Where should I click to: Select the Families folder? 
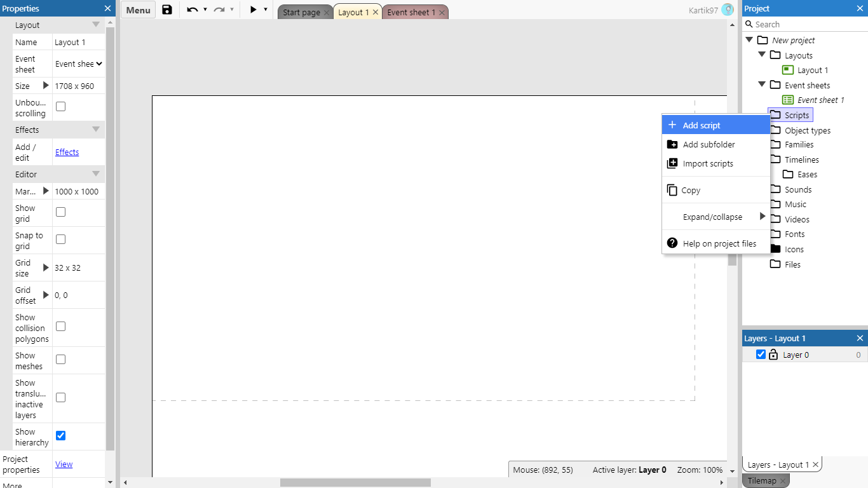799,144
